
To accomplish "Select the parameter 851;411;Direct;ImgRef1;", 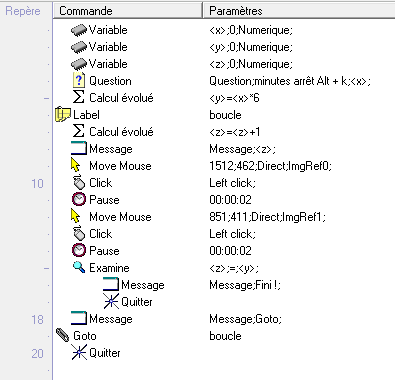I will point(268,217).
